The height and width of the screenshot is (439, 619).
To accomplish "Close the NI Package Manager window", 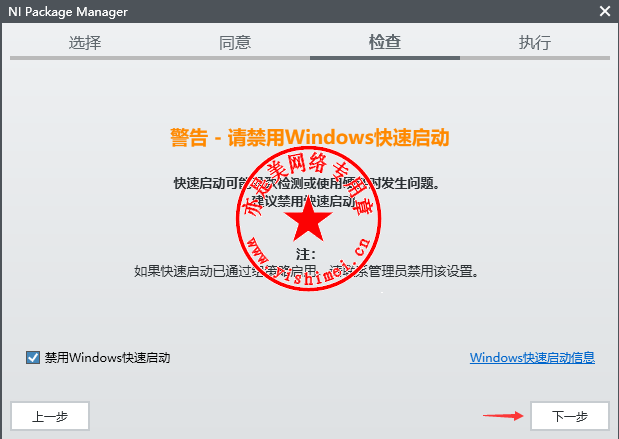I will (605, 11).
